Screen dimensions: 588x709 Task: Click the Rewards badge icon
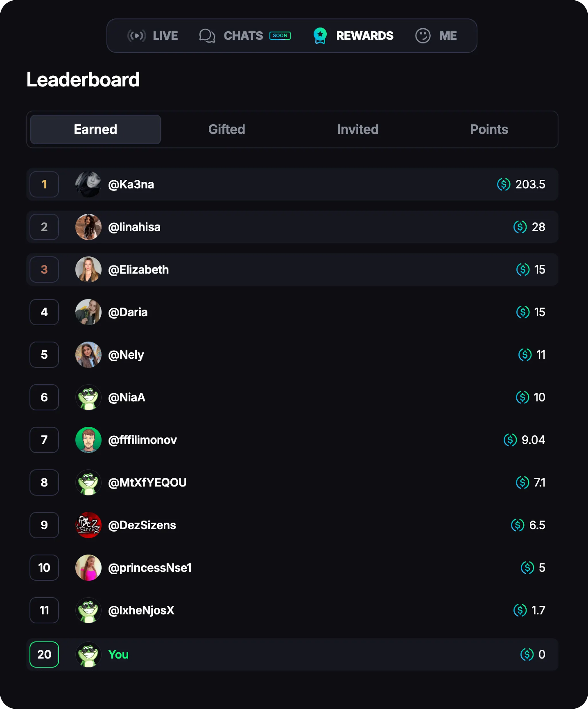[320, 35]
